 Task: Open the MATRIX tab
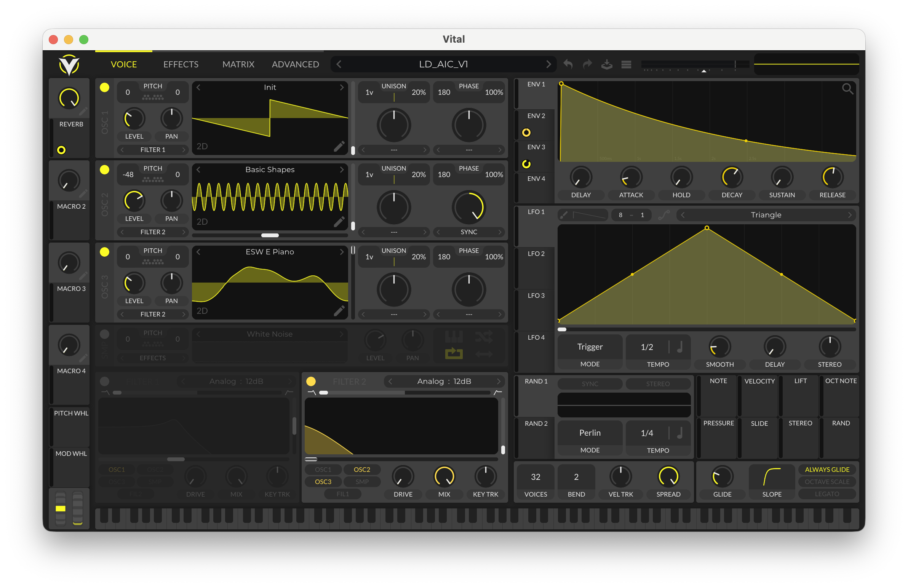pyautogui.click(x=238, y=64)
